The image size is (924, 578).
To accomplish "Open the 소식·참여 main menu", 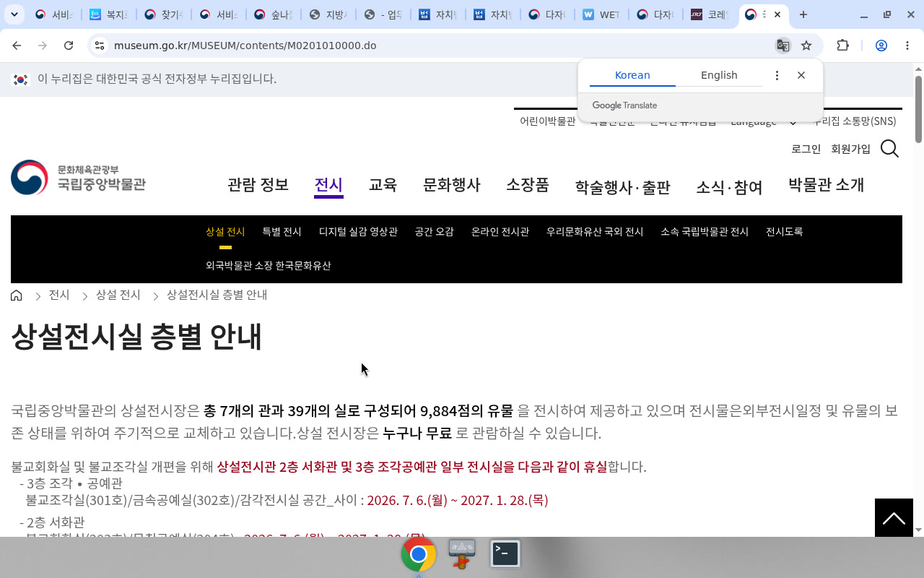I will pos(729,188).
